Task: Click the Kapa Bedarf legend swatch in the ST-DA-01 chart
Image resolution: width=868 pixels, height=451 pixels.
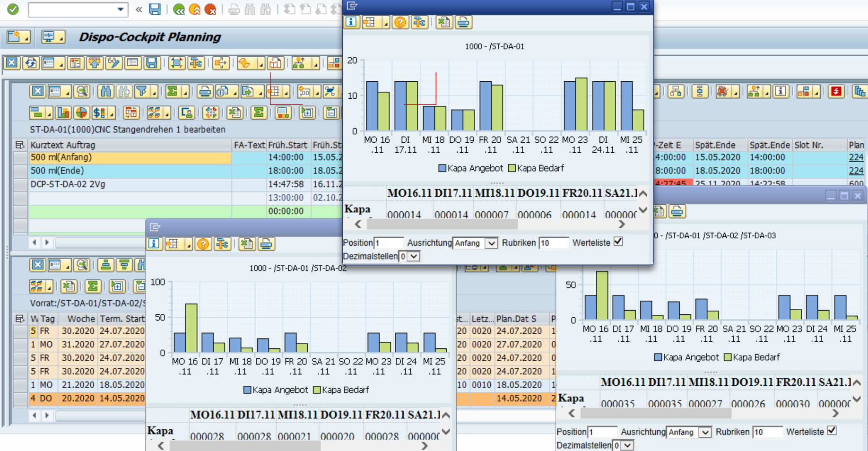Action: click(x=512, y=168)
